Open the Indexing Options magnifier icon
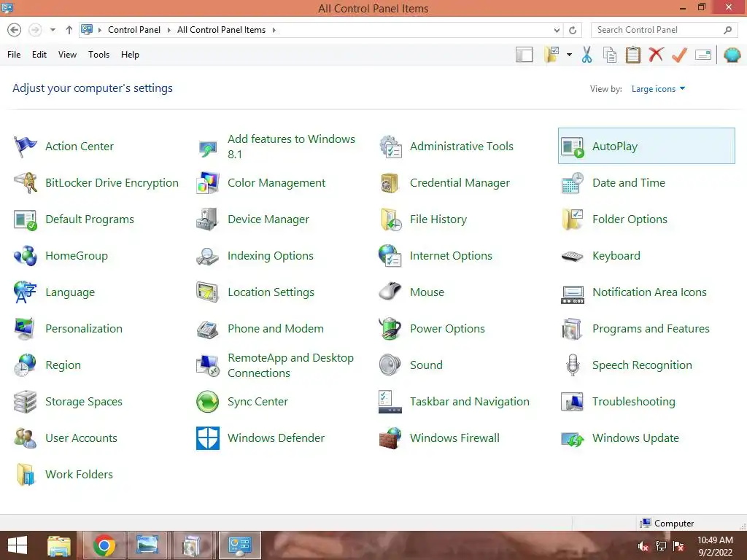The width and height of the screenshot is (747, 560). [208, 256]
